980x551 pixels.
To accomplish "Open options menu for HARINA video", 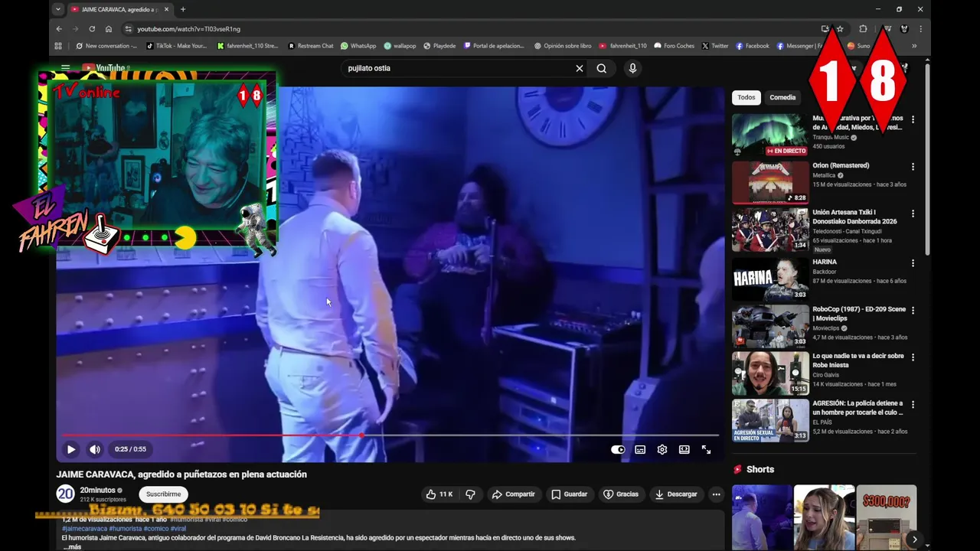I will [x=913, y=263].
